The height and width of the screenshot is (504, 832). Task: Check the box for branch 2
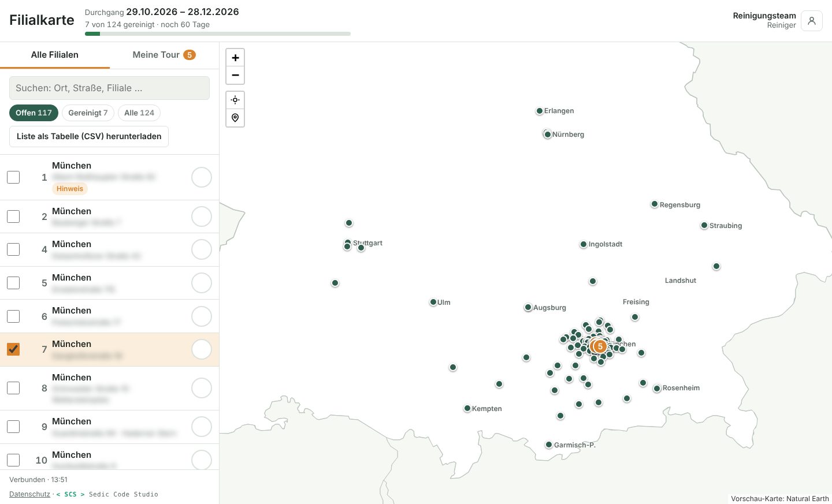coord(13,216)
